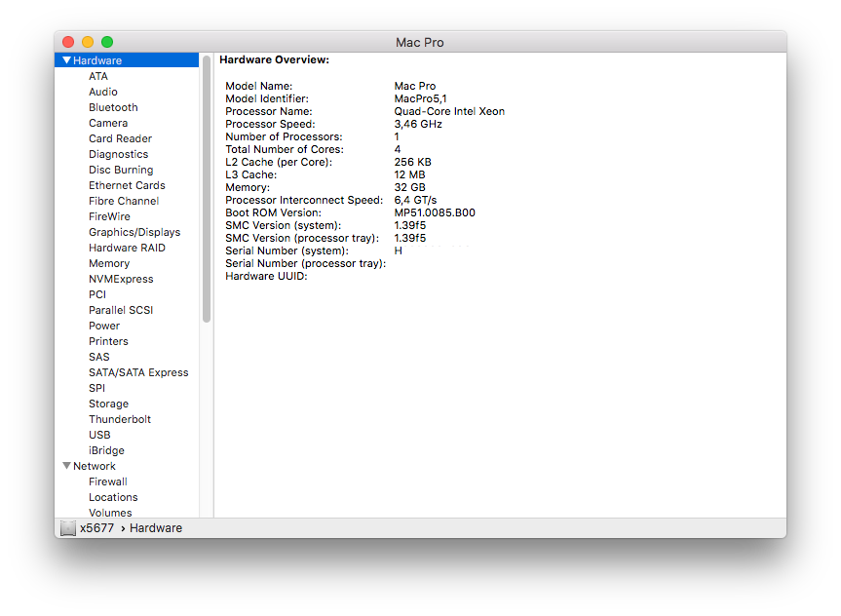This screenshot has height=616, width=841.
Task: Click the Serial Number (processor tray) label
Action: coord(305,263)
